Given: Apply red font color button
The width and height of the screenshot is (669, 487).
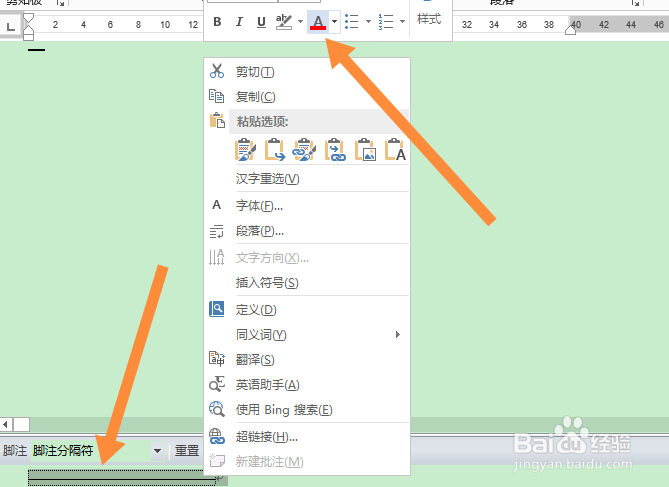Looking at the screenshot, I should (318, 22).
